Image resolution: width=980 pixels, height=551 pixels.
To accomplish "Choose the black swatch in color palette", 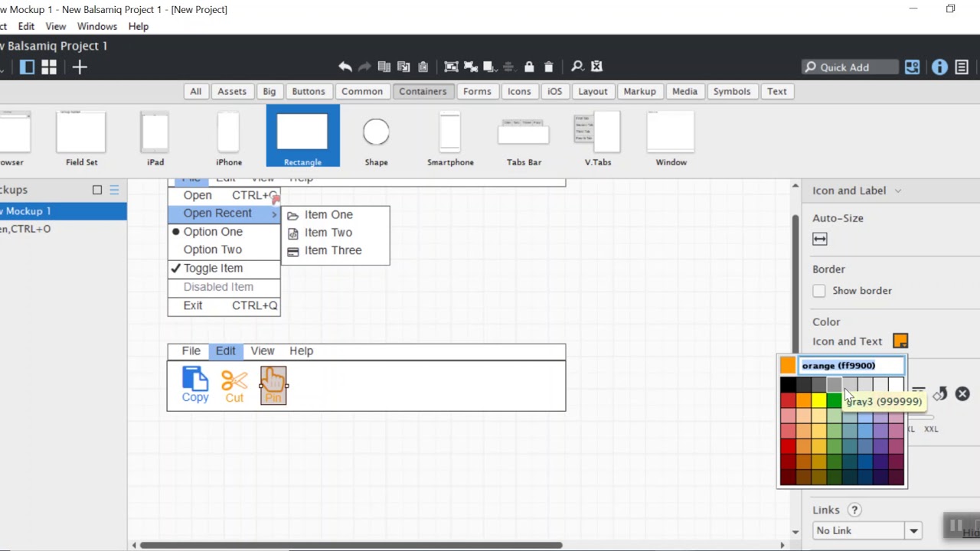I will point(788,385).
